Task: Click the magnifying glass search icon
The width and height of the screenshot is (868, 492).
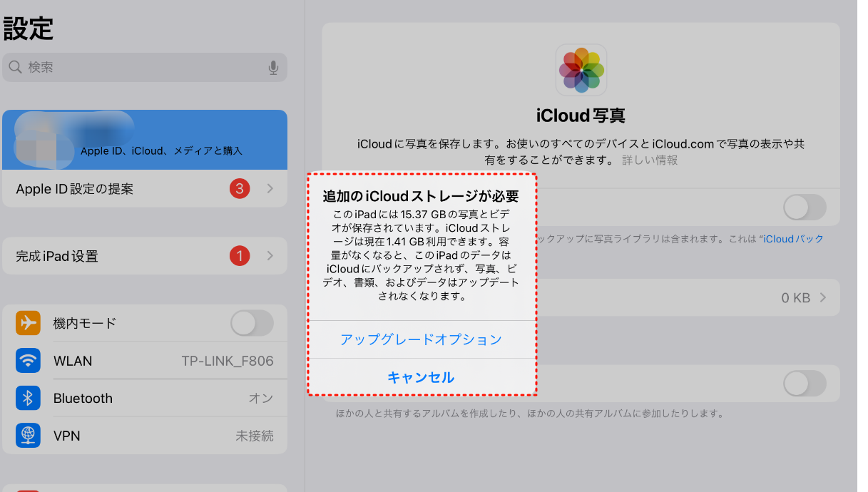Action: pos(15,68)
